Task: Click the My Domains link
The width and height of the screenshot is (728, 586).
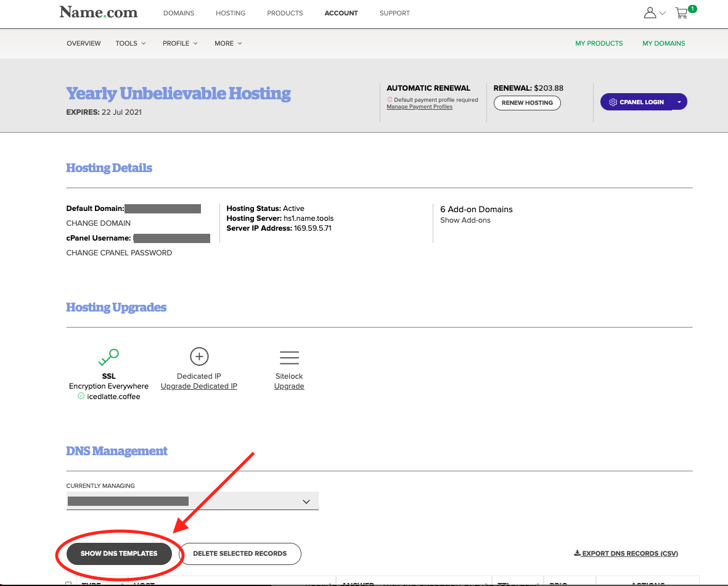Action: point(664,43)
